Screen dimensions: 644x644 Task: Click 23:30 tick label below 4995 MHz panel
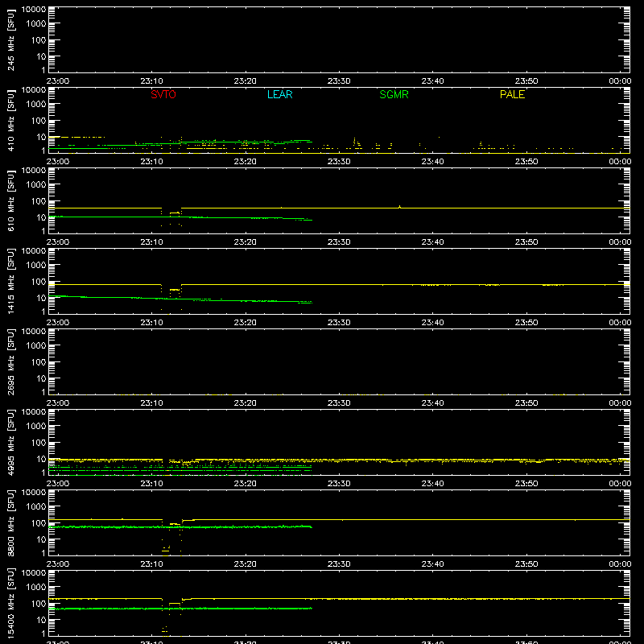(x=339, y=484)
